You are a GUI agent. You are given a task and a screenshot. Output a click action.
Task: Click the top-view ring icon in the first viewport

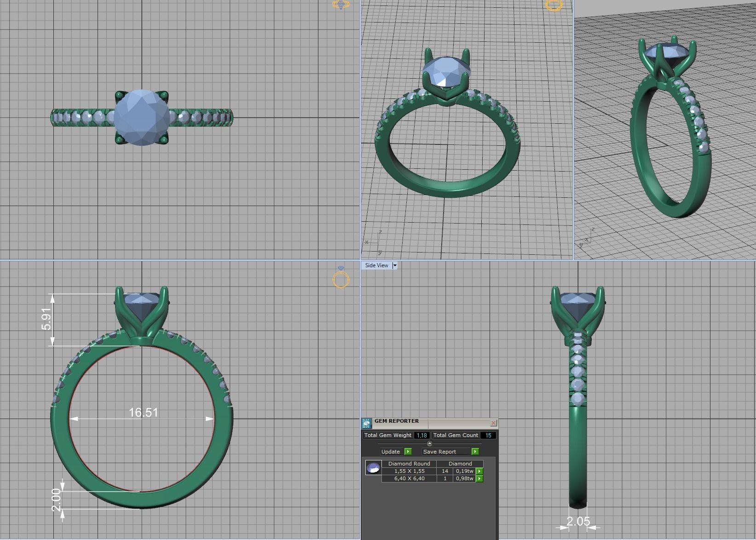[341, 5]
